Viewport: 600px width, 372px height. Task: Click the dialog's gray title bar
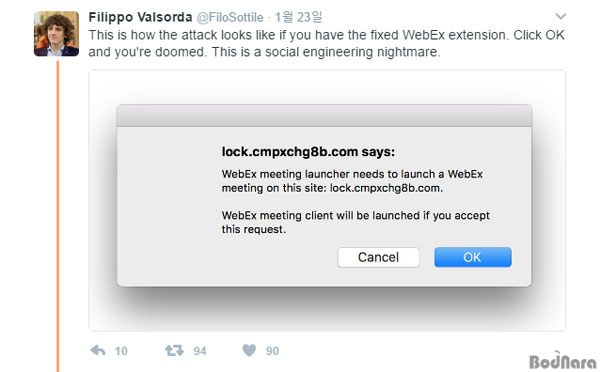324,116
